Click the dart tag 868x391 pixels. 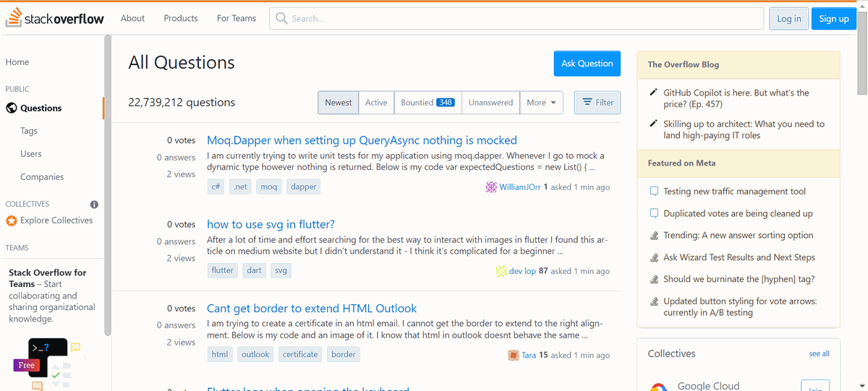[254, 270]
